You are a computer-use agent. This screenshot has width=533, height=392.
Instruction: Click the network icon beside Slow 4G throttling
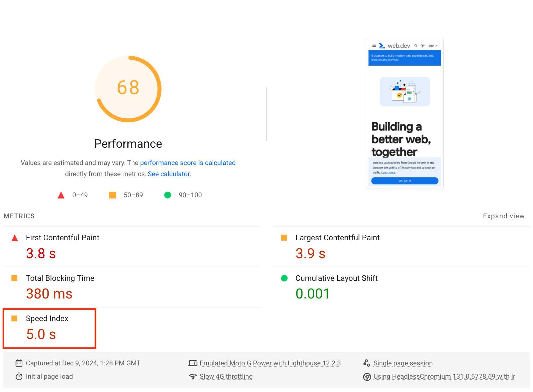pos(193,377)
